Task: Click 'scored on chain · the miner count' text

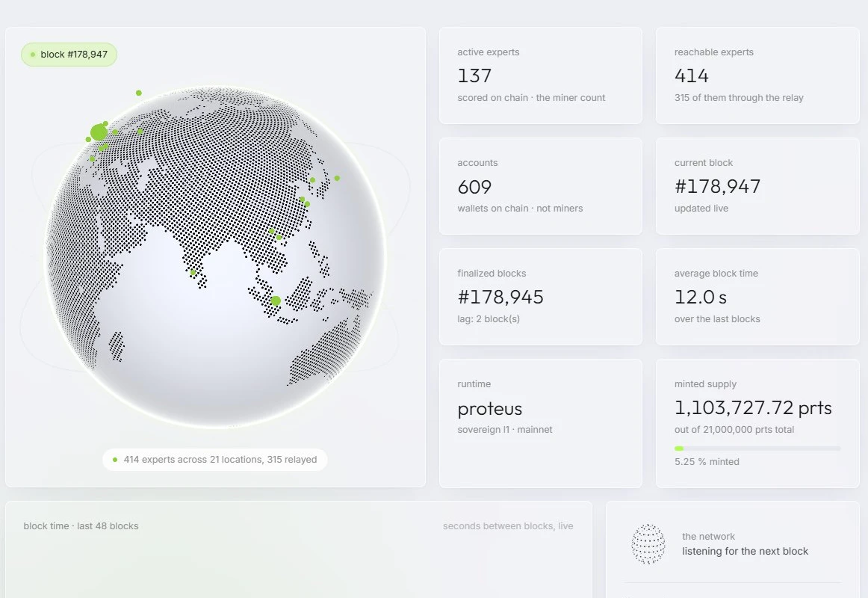Action: tap(531, 97)
